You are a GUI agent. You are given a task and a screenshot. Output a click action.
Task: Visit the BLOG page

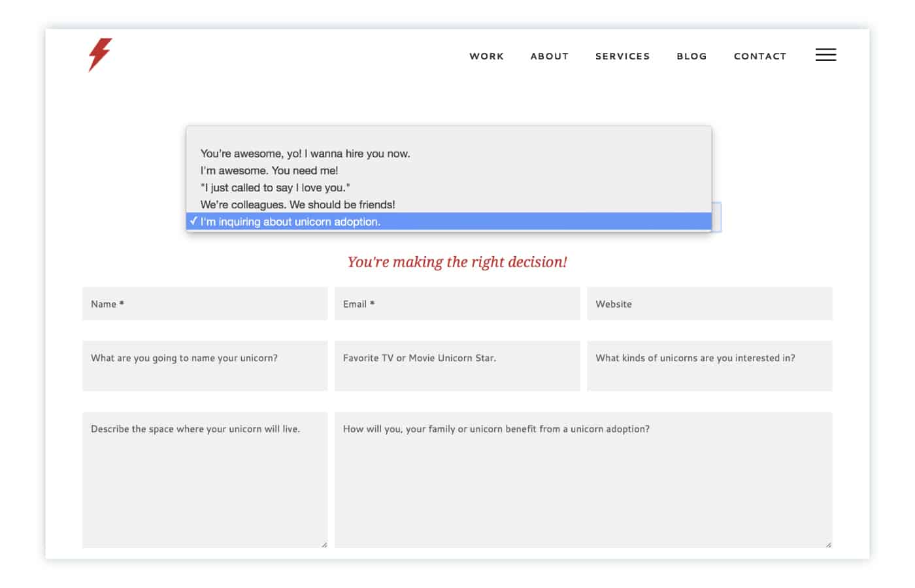(x=691, y=56)
